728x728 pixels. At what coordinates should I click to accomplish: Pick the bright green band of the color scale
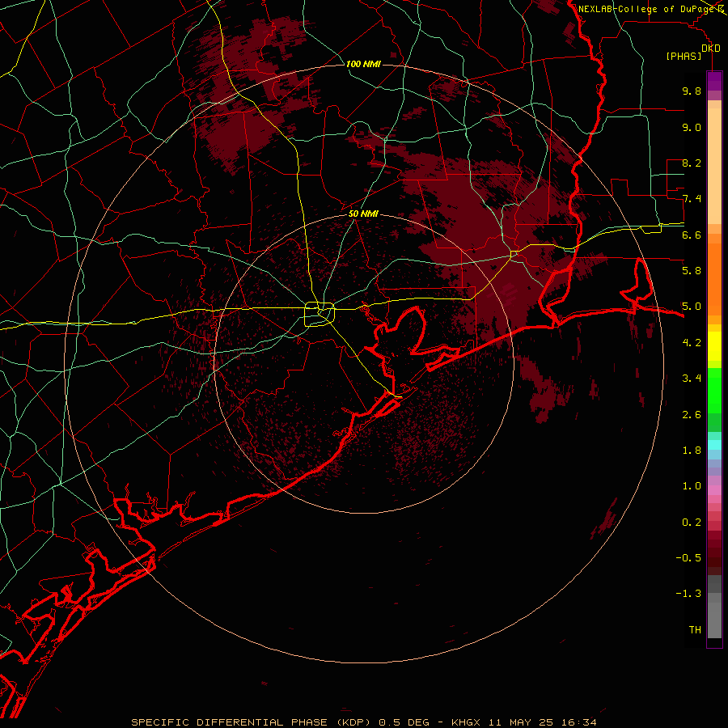coord(714,391)
